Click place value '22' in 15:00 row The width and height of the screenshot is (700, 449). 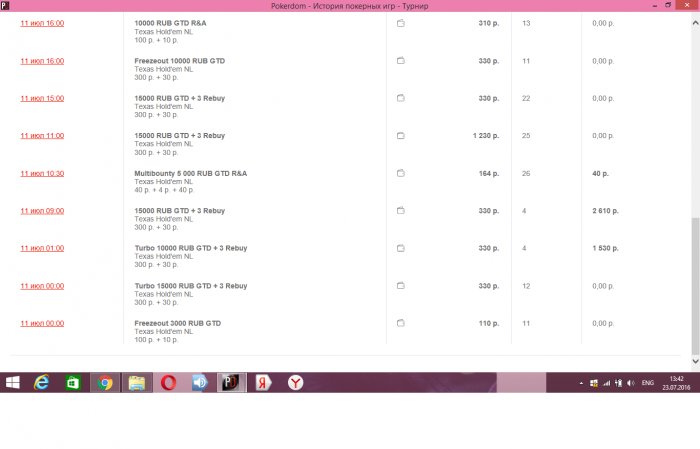526,98
